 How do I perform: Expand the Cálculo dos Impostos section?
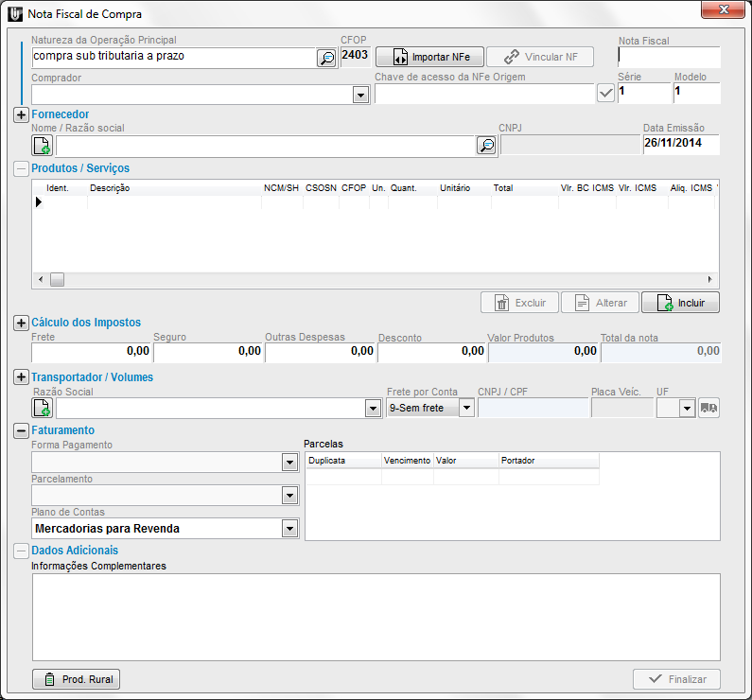(x=21, y=323)
